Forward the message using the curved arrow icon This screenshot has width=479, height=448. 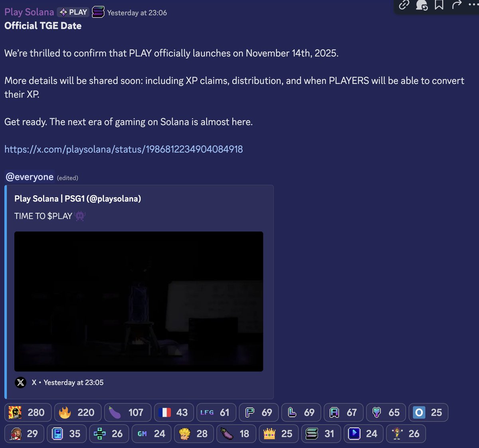point(457,5)
